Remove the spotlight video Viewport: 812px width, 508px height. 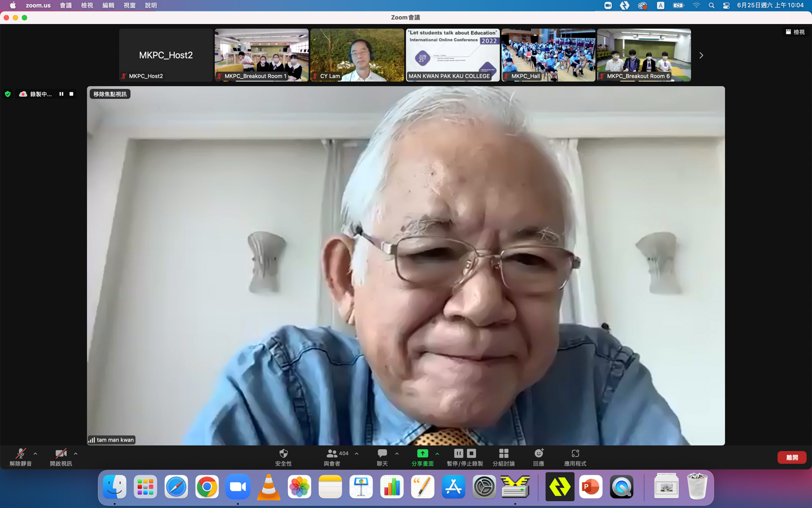(x=110, y=94)
